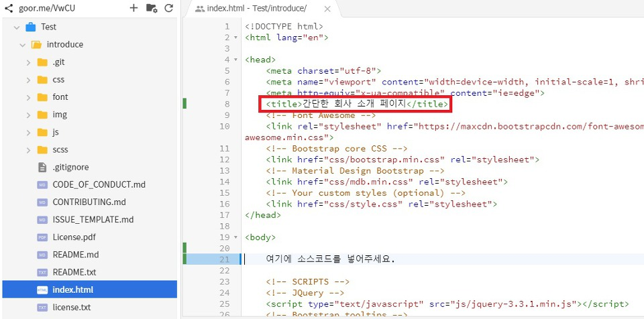Click the css folder icon
Screen dimensions: 644x319
point(42,80)
